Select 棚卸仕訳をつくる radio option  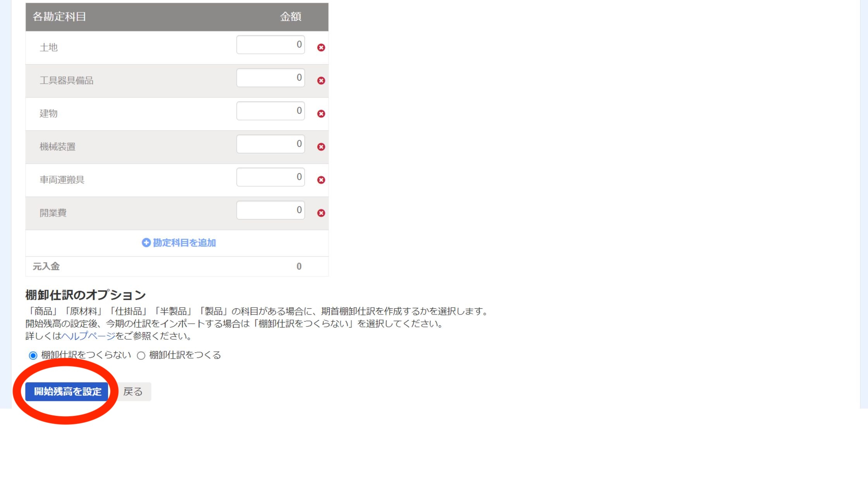click(x=141, y=355)
